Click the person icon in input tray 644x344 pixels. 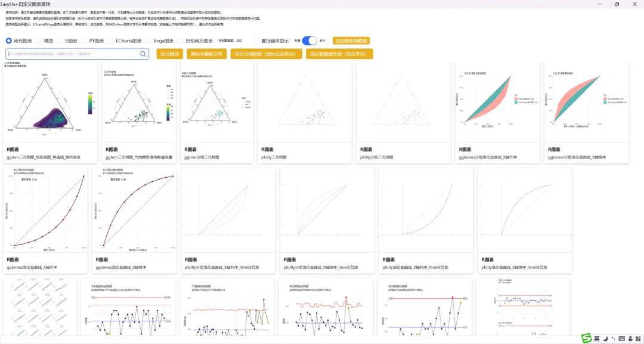tap(630, 339)
